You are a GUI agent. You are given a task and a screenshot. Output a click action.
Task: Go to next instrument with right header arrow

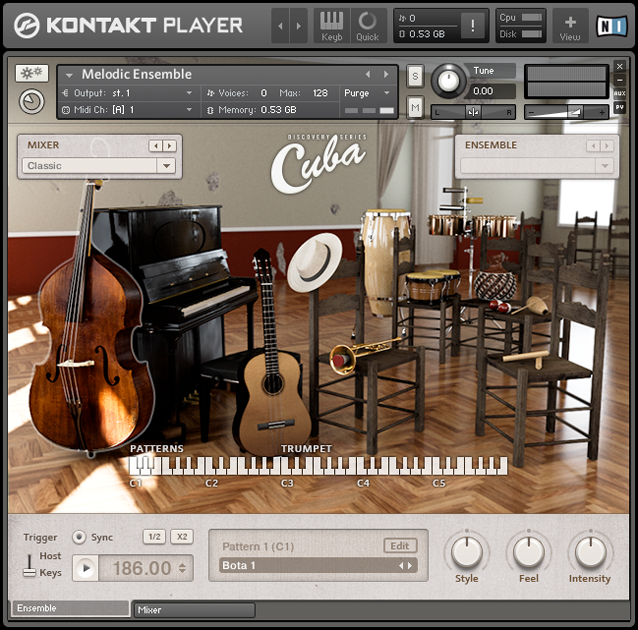point(299,26)
